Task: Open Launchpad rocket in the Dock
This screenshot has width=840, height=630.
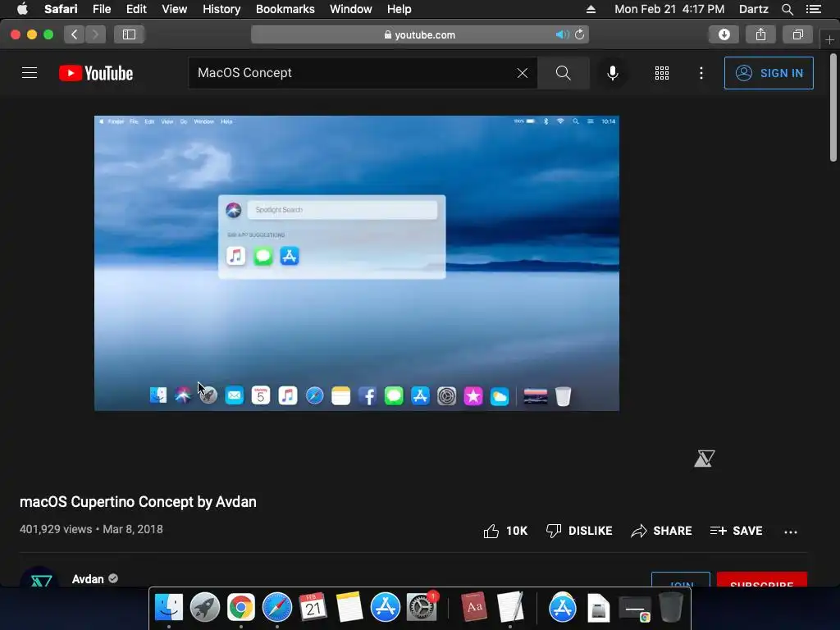Action: [204, 607]
